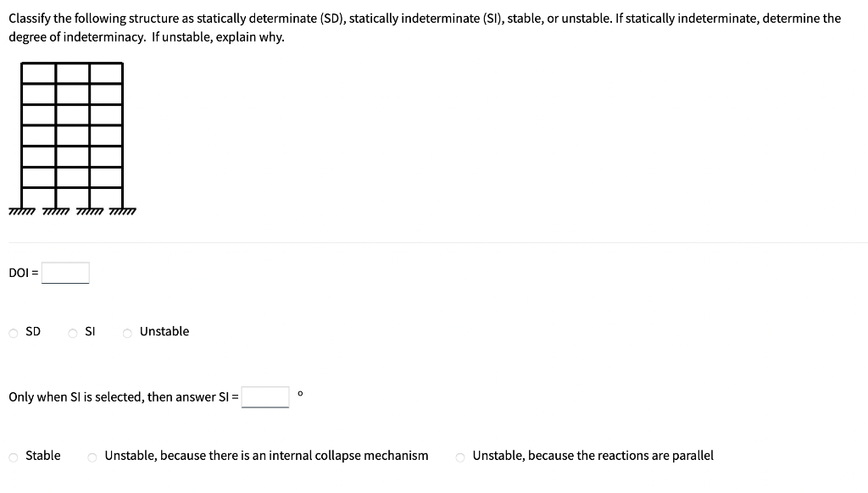The image size is (868, 493).
Task: Select the SI radio button
Action: coord(73,332)
